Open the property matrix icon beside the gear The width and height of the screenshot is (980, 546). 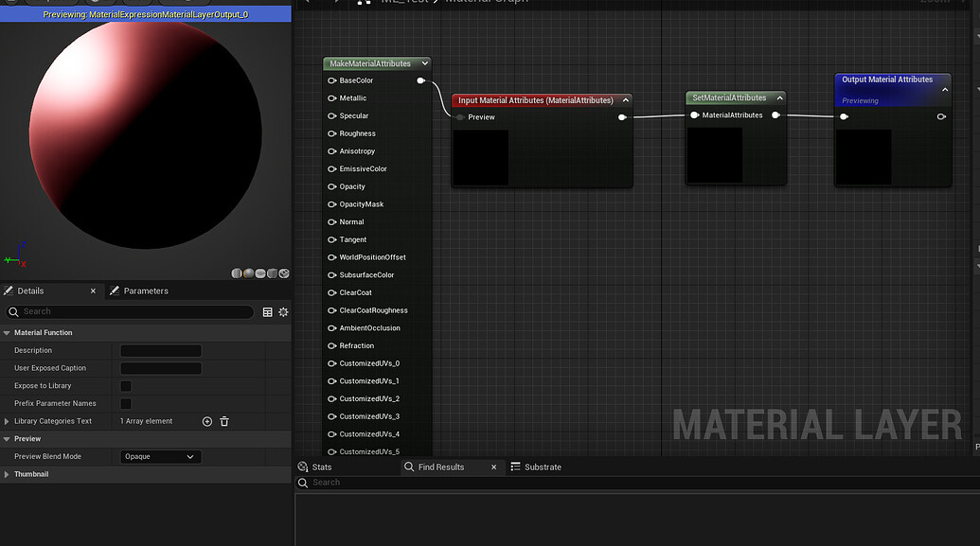[267, 311]
